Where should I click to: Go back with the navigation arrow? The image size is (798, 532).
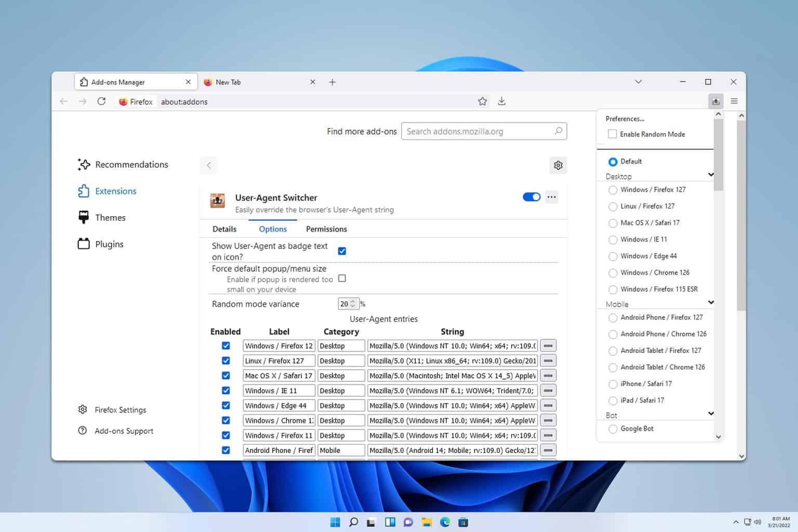click(x=64, y=101)
